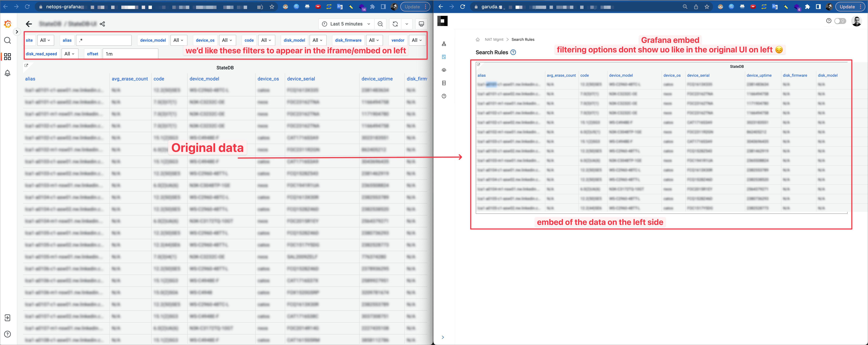Open the device_model filter dropdown
The height and width of the screenshot is (345, 868).
[x=178, y=40]
